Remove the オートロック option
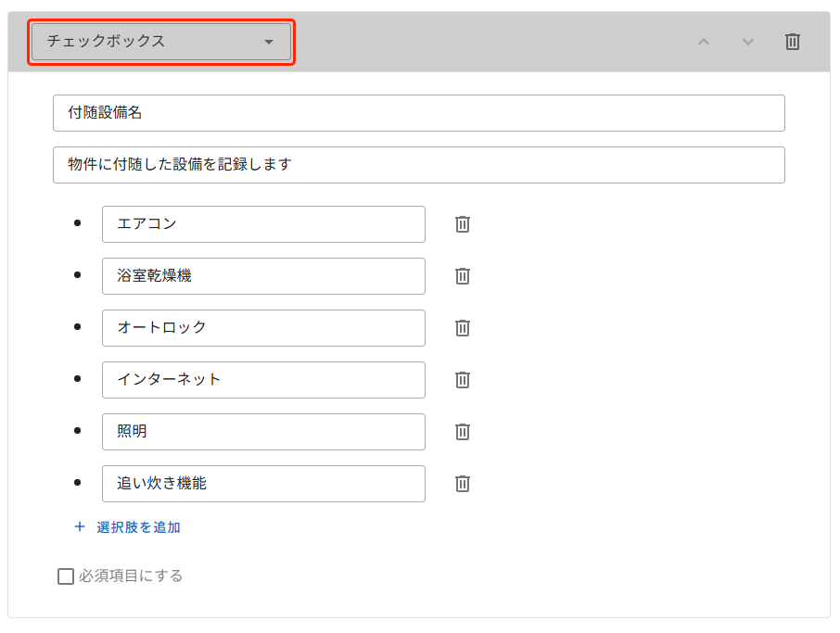The image size is (840, 633). 463,328
